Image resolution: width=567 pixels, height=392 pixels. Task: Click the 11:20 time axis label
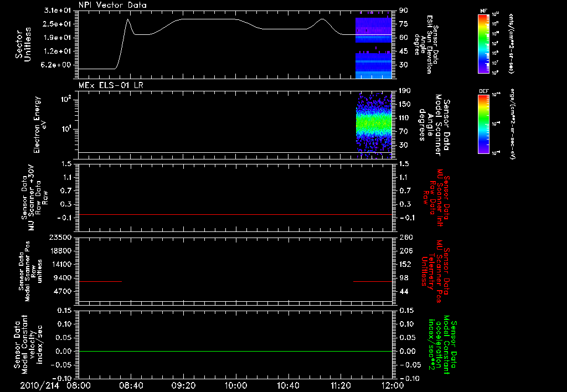click(x=341, y=385)
